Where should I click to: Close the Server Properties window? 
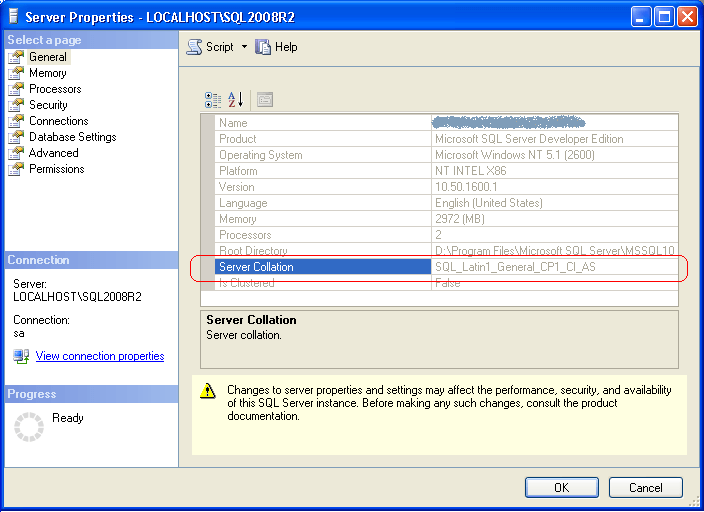[x=687, y=17]
